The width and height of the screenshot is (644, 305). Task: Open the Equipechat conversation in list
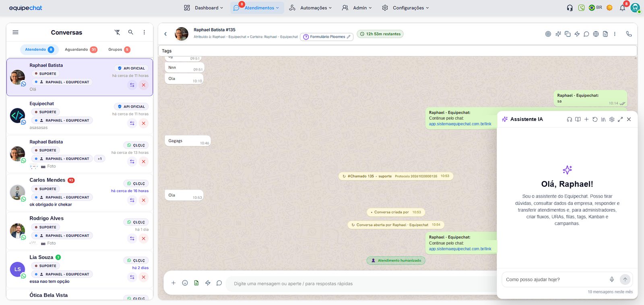[x=80, y=115]
